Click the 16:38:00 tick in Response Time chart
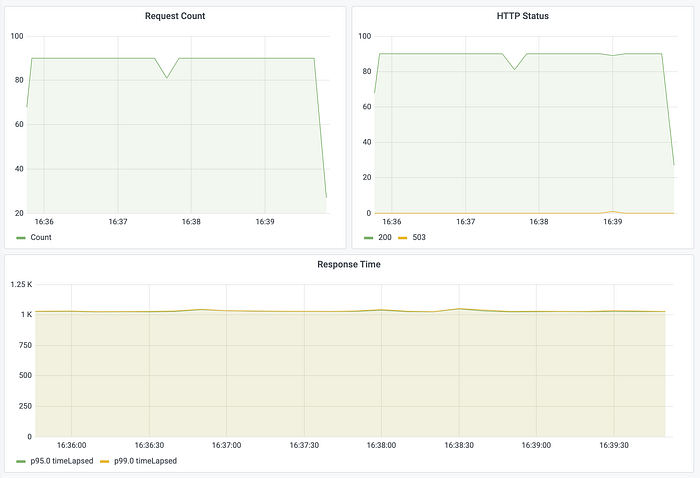700x478 pixels. (381, 445)
